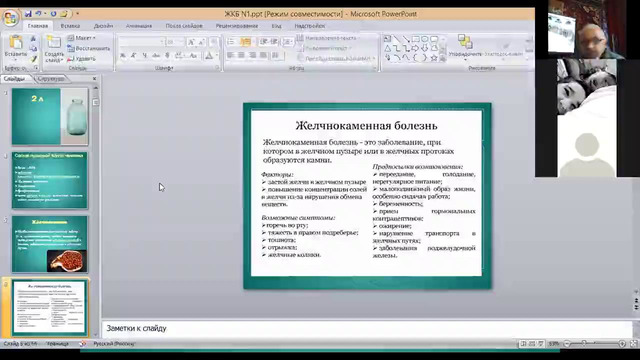The image size is (640, 360).
Task: Click Создать слайд button
Action: (x=54, y=49)
